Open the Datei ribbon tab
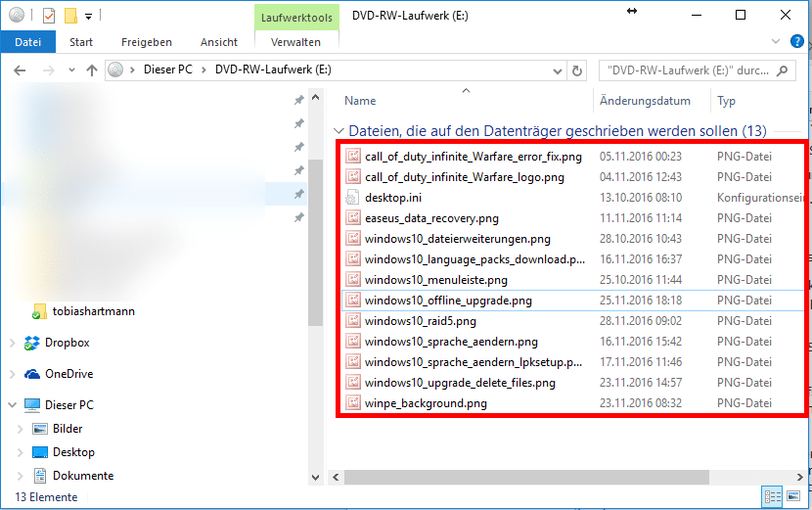Viewport: 812px width, 510px height. click(28, 42)
